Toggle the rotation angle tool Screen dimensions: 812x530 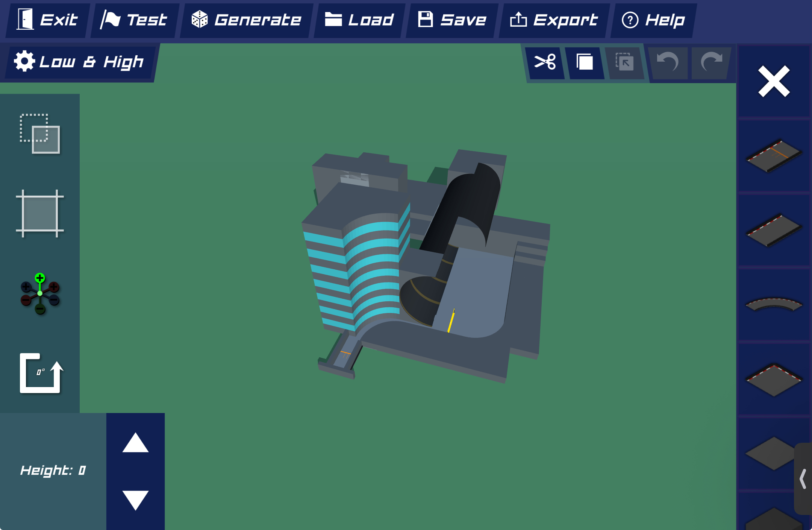(x=41, y=373)
